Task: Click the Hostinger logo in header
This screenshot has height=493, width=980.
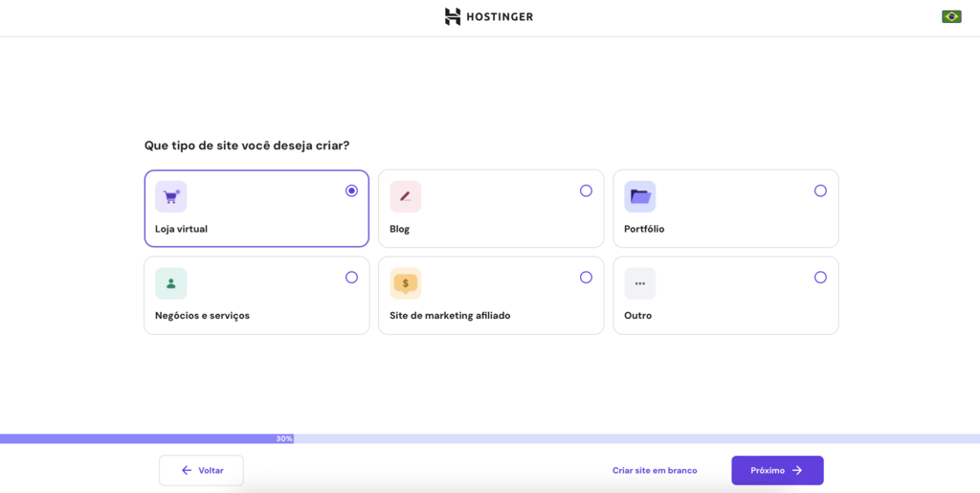Action: tap(489, 17)
